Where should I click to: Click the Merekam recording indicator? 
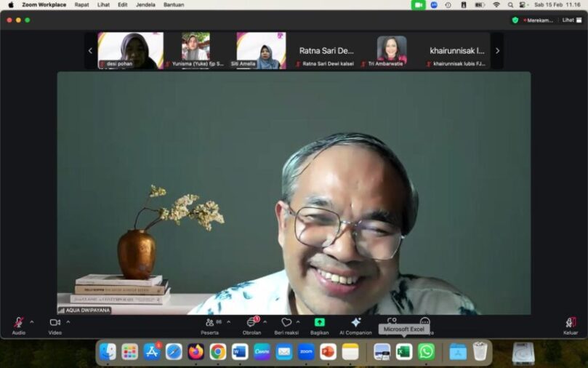539,20
